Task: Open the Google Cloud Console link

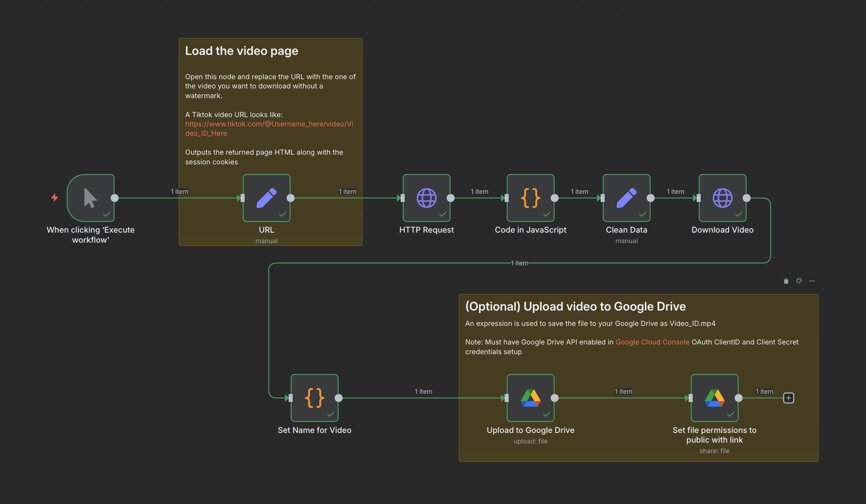Action: [652, 342]
